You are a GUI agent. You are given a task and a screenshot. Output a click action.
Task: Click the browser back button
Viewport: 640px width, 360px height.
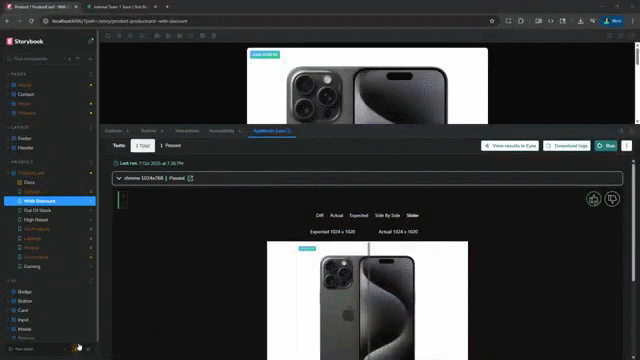pyautogui.click(x=7, y=21)
